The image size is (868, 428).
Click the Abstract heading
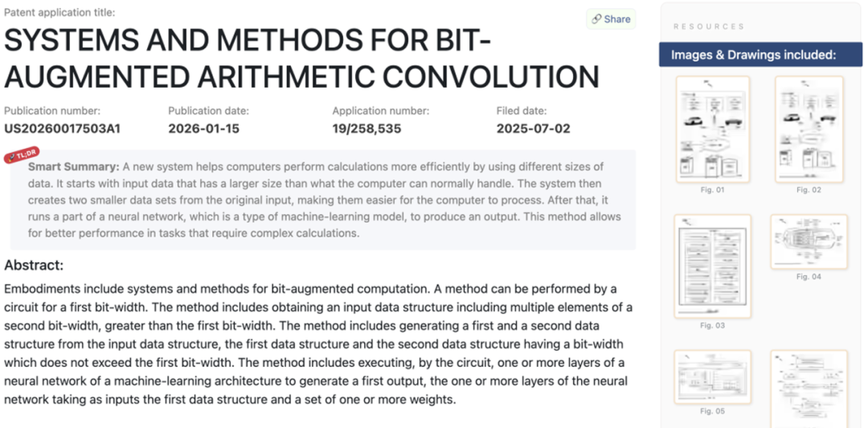[x=34, y=265]
